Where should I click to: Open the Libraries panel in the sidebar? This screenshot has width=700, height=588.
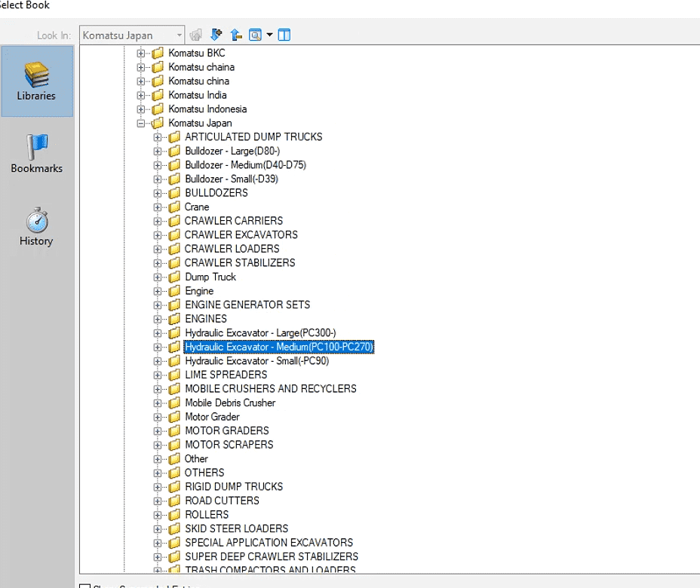click(37, 81)
